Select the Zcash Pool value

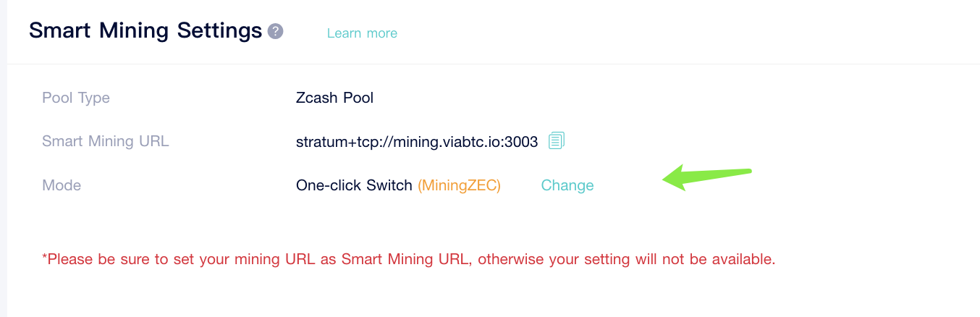coord(334,98)
